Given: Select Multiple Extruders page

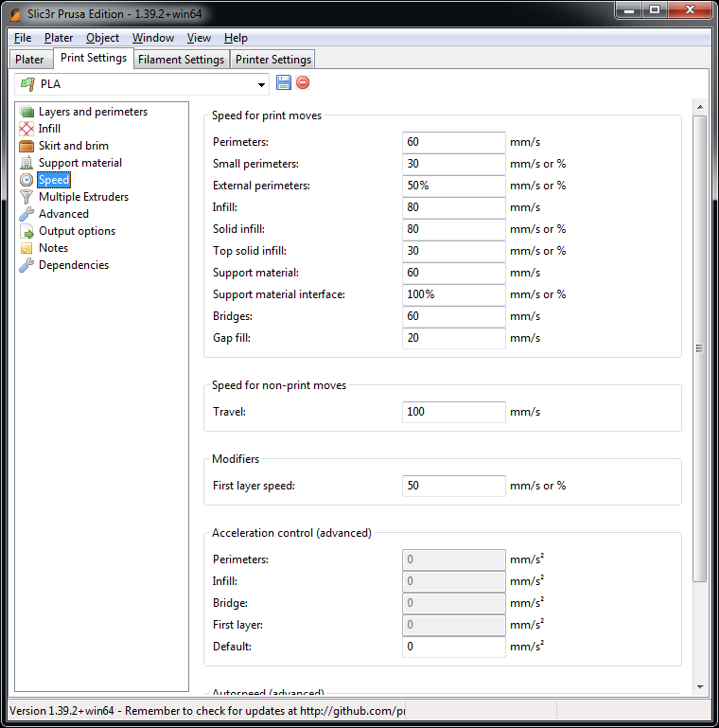Looking at the screenshot, I should pyautogui.click(x=84, y=197).
